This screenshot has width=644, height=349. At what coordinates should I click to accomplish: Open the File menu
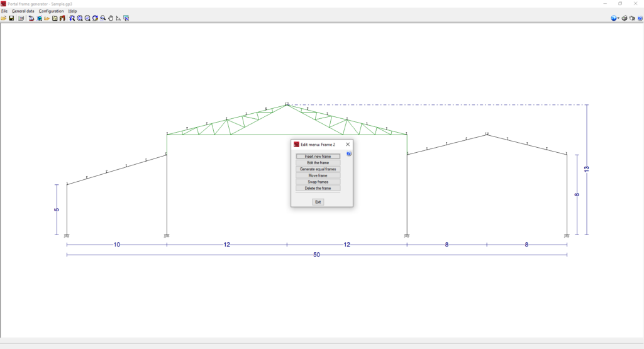tap(4, 11)
